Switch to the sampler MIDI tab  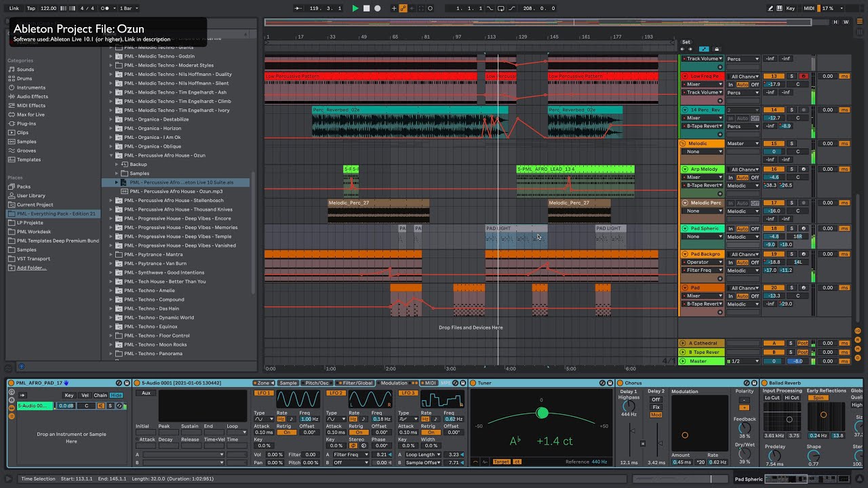(x=428, y=383)
